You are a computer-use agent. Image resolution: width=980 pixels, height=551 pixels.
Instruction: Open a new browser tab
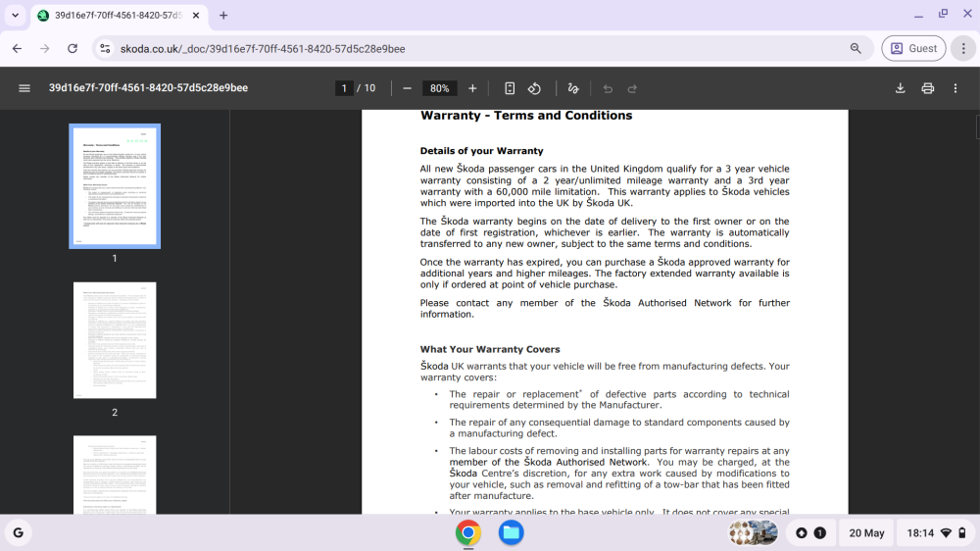coord(223,16)
